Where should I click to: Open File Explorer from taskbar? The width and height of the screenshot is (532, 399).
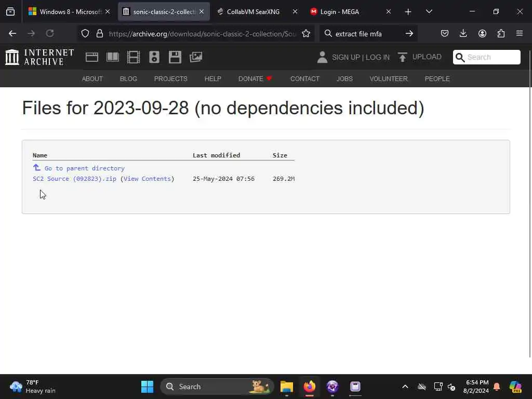[287, 387]
